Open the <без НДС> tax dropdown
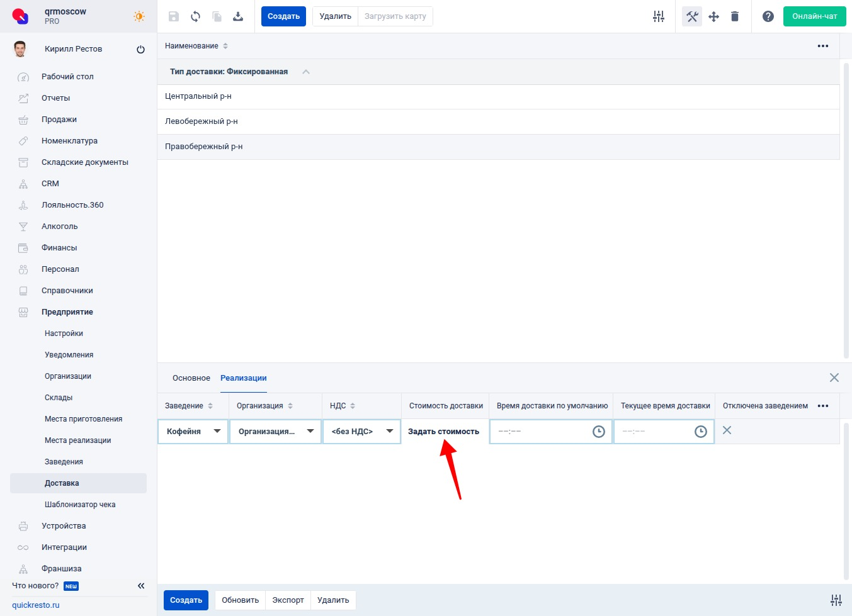The height and width of the screenshot is (616, 852). coord(361,432)
